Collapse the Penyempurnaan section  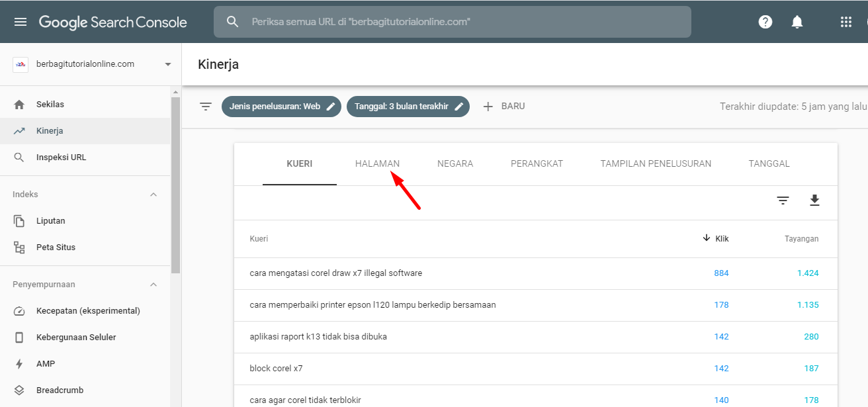pyautogui.click(x=153, y=285)
